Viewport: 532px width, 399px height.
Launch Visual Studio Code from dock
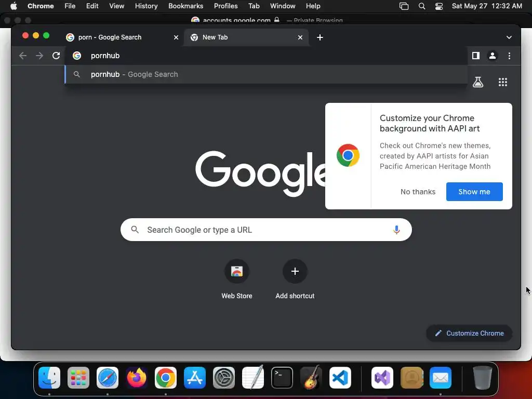tap(340, 378)
